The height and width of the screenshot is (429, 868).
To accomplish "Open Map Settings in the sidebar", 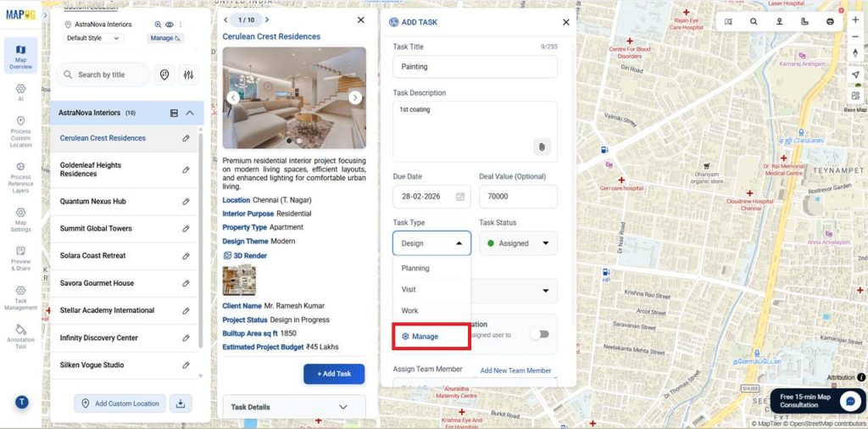I will point(20,220).
